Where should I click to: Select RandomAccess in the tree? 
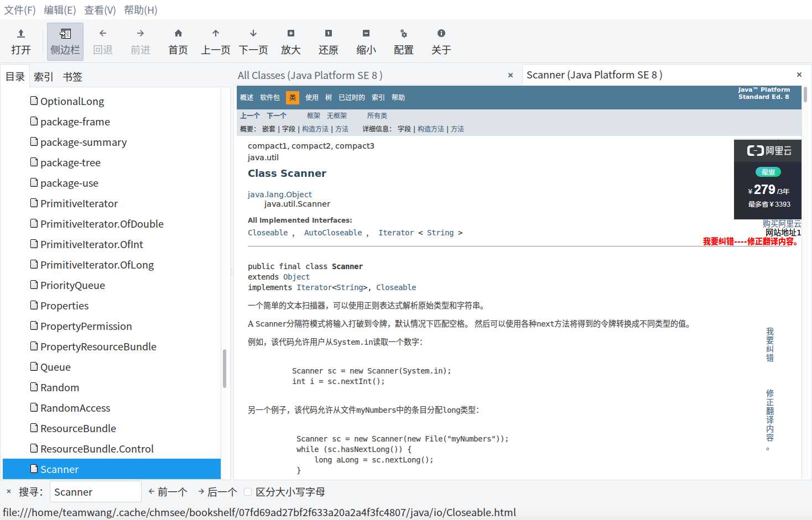(75, 408)
